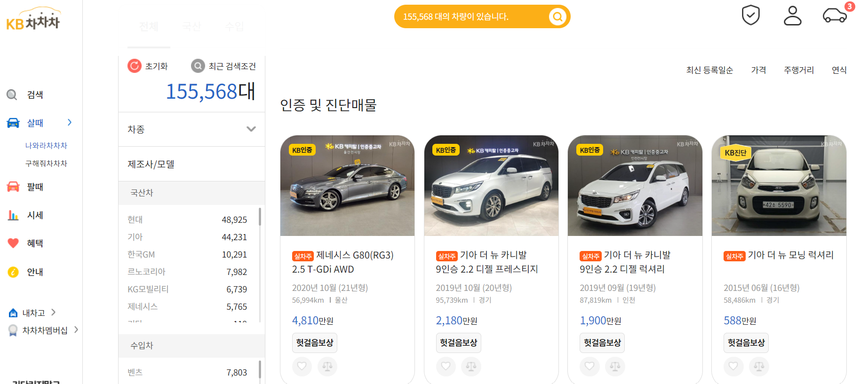This screenshot has width=868, height=384.
Task: Click the bar chart 시세 icon
Action: (x=13, y=215)
